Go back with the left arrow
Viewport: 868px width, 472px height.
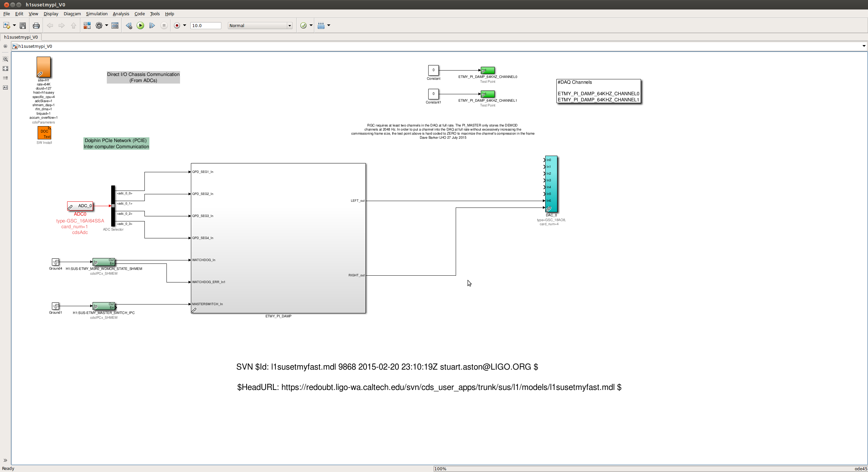[x=50, y=25]
